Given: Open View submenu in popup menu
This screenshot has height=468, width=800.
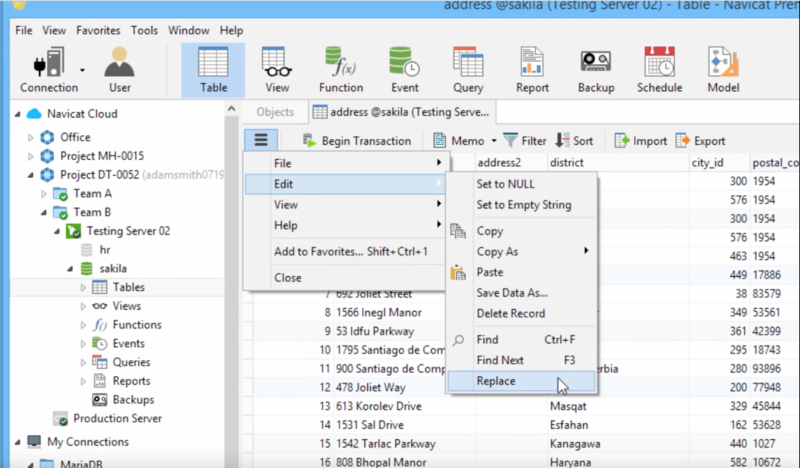Looking at the screenshot, I should [345, 205].
